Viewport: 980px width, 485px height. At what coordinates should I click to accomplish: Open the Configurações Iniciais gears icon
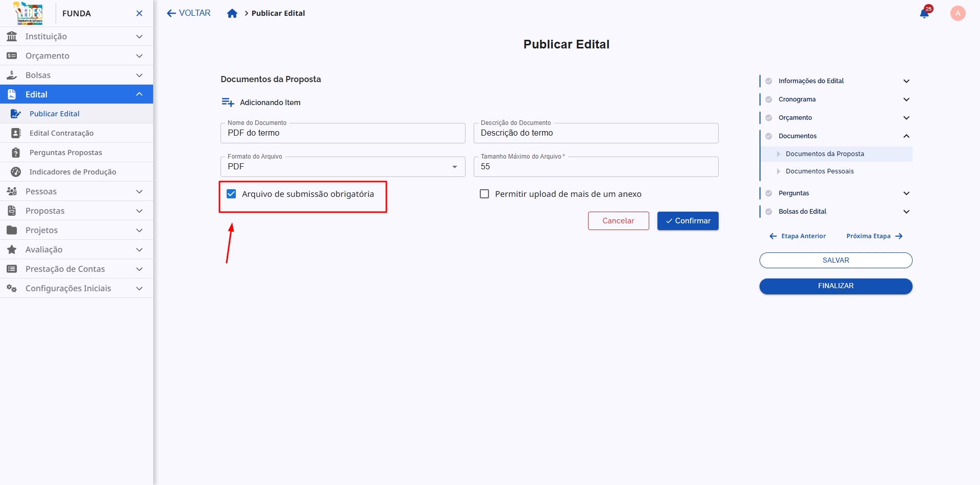pos(11,288)
